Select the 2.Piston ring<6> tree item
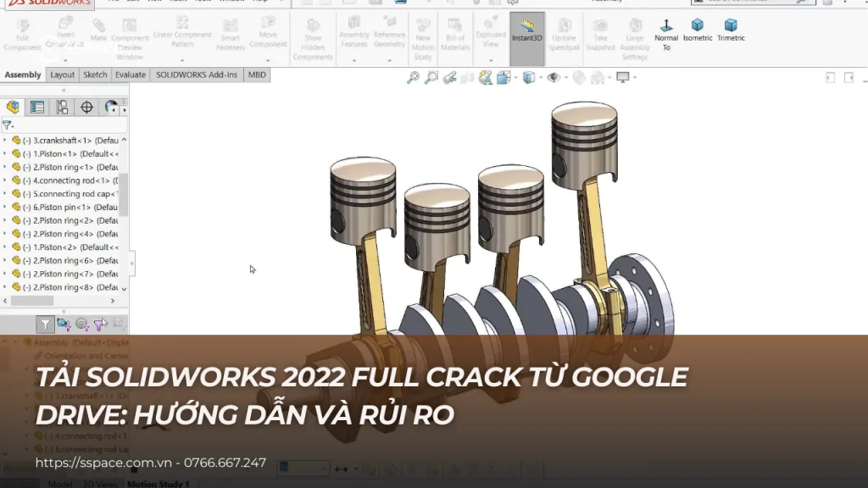The height and width of the screenshot is (488, 868). 64,260
